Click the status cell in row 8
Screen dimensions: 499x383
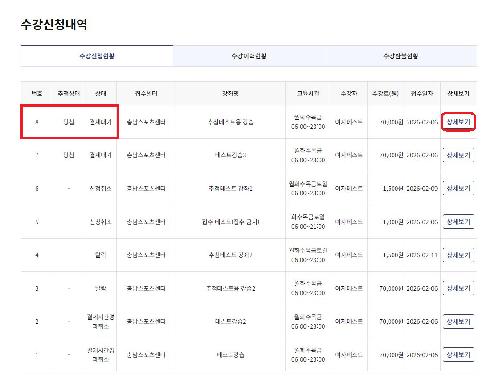tap(100, 122)
